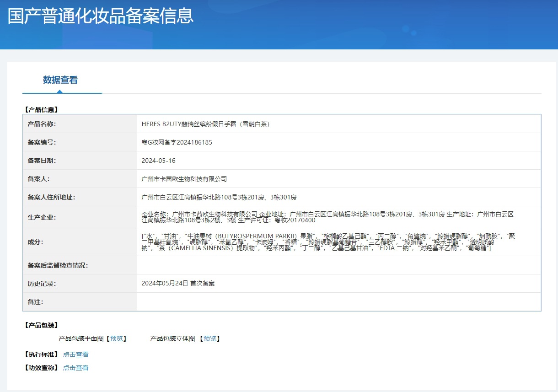Select the date value 2024-05-16
Image resolution: width=558 pixels, height=392 pixels.
[159, 161]
